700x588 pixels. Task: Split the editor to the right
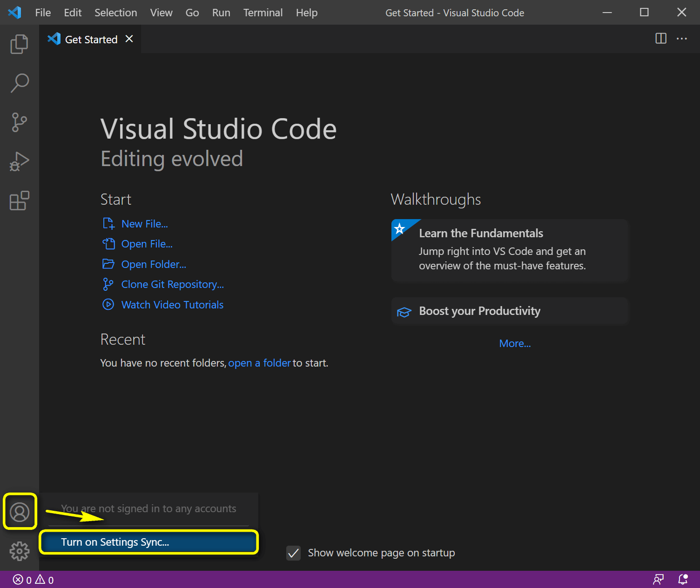[x=661, y=39]
